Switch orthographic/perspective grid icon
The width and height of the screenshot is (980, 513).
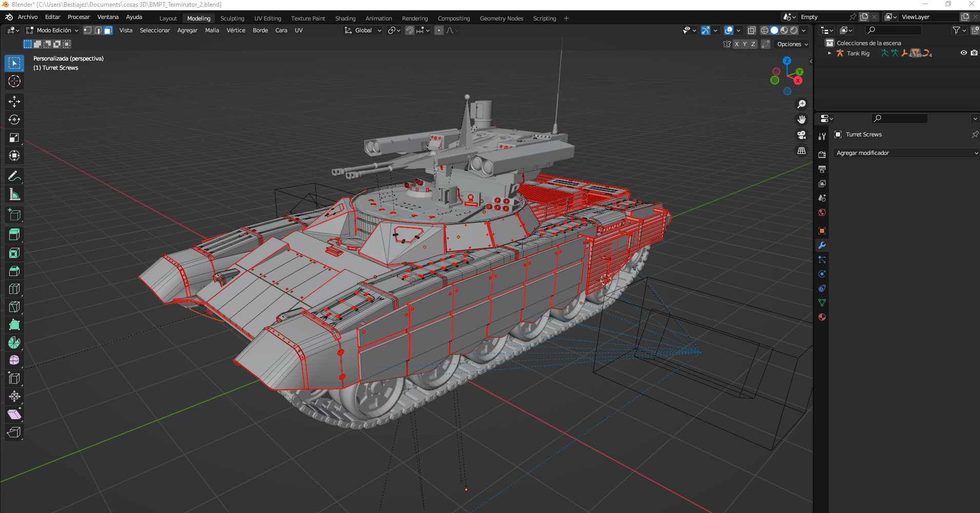802,151
